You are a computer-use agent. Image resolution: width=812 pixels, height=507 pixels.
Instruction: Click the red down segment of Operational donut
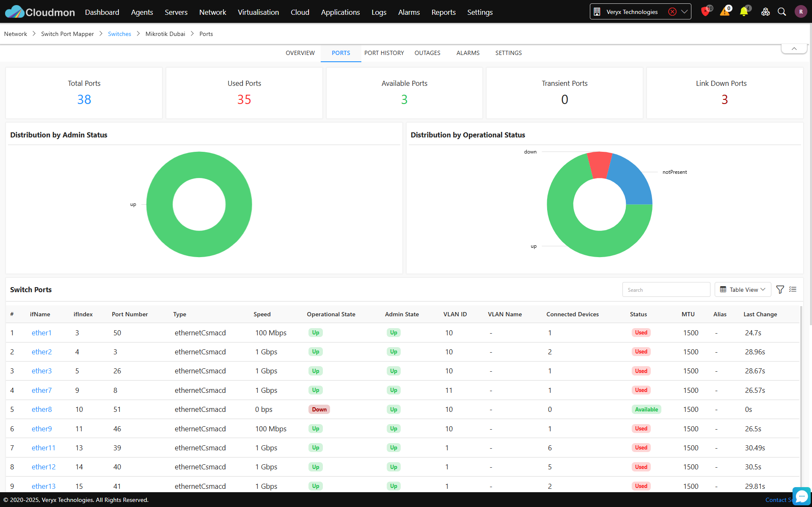[x=600, y=164]
